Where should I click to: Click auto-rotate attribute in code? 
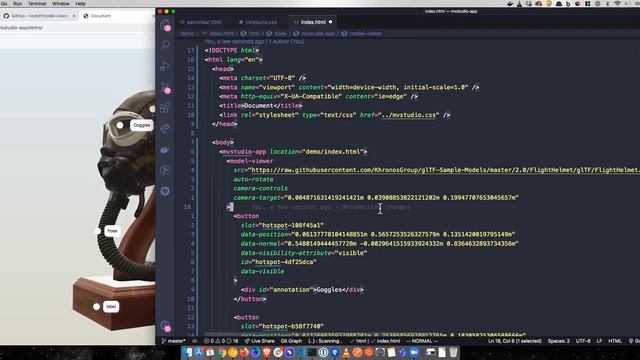click(x=253, y=179)
